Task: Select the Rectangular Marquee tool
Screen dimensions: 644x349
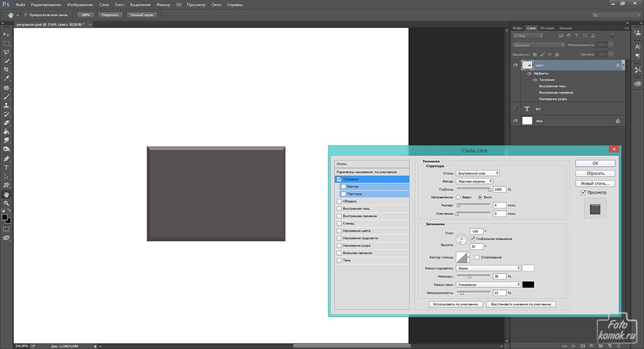Action: [6, 43]
